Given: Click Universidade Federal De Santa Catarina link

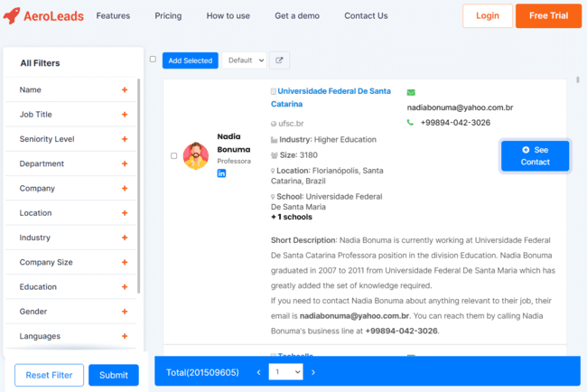Looking at the screenshot, I should click(x=333, y=97).
